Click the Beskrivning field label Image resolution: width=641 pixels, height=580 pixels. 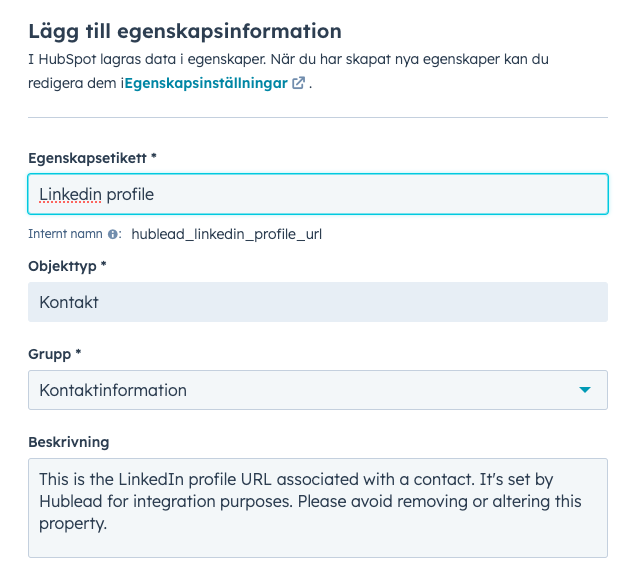pyautogui.click(x=69, y=442)
